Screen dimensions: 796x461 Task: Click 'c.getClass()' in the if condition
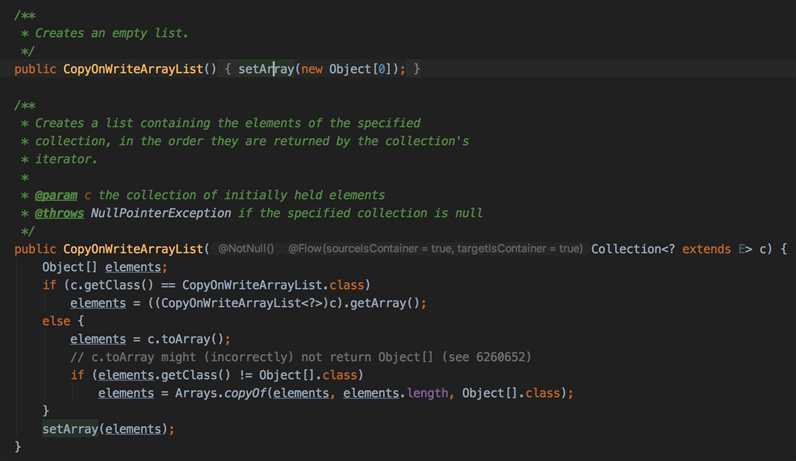pos(112,285)
